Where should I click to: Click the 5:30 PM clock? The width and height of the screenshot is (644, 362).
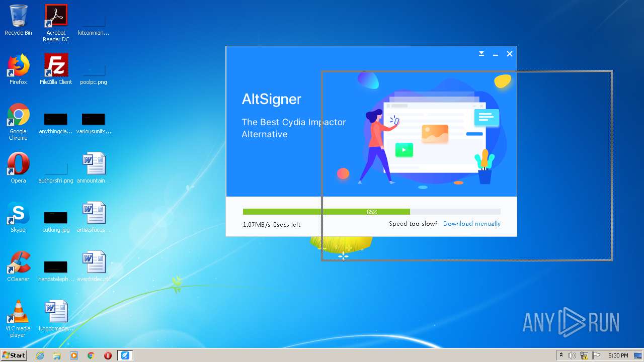(x=618, y=355)
